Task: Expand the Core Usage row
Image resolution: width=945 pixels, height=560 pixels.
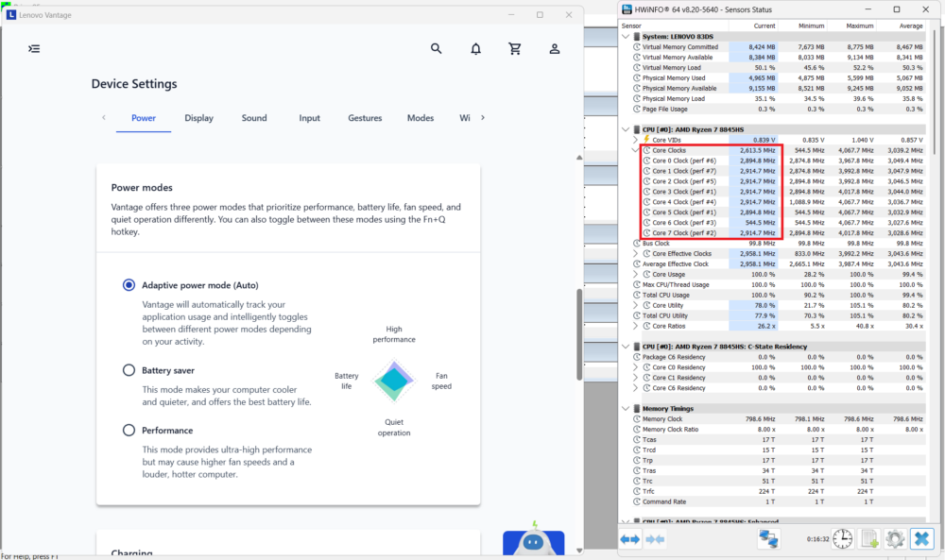Action: tap(636, 275)
